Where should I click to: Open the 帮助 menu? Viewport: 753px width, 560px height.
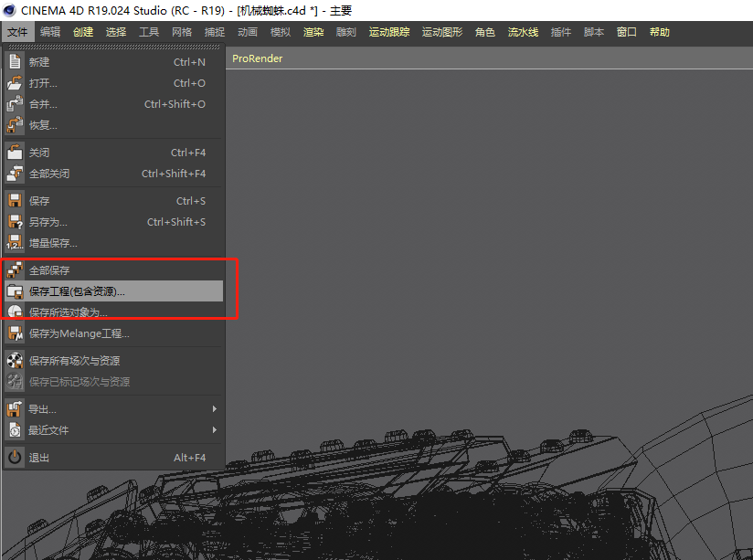[660, 32]
